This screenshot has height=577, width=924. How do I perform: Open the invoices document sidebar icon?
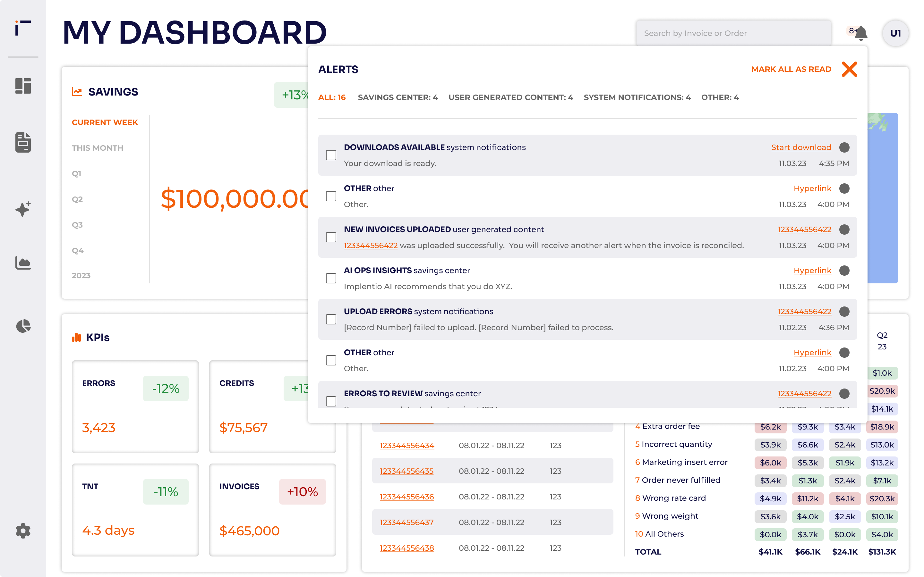(x=23, y=142)
